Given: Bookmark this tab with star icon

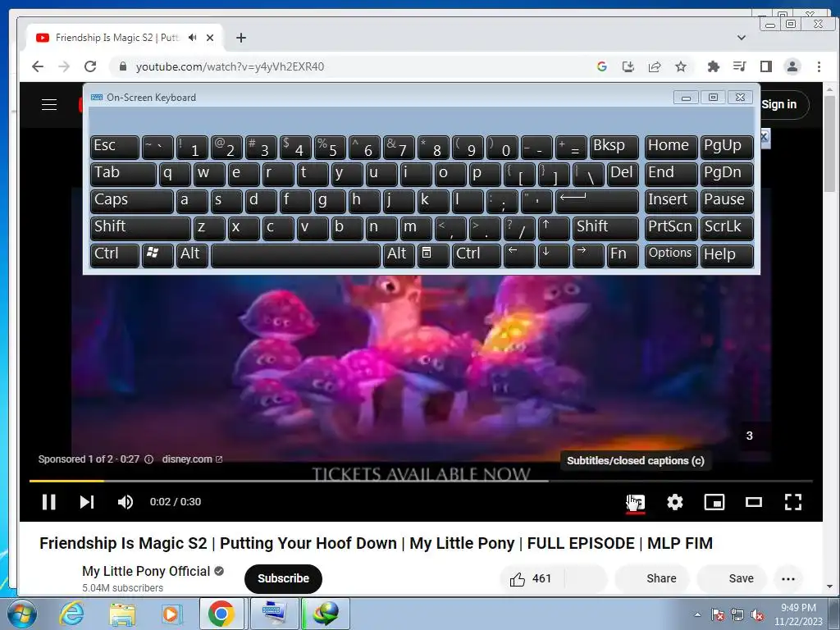Looking at the screenshot, I should (680, 66).
